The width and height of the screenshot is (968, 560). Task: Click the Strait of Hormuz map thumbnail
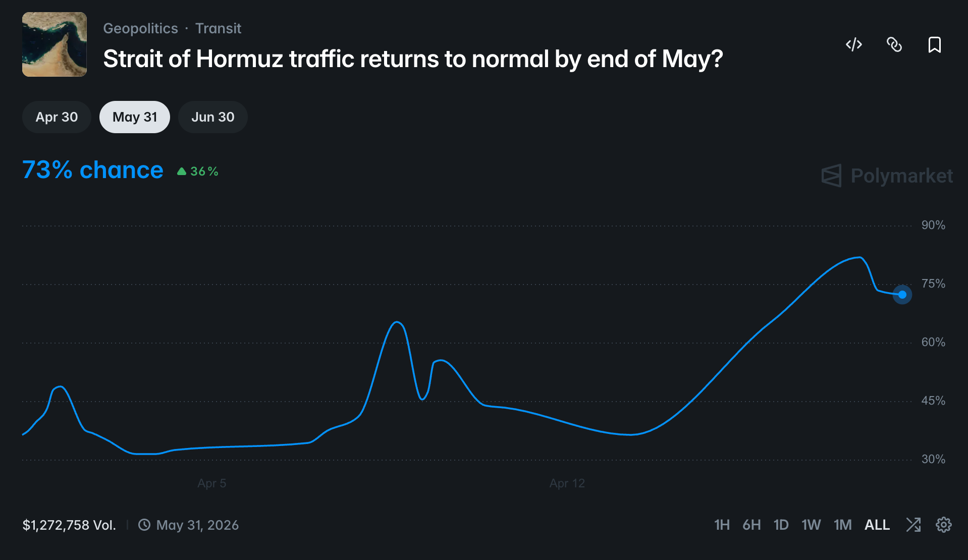(55, 44)
